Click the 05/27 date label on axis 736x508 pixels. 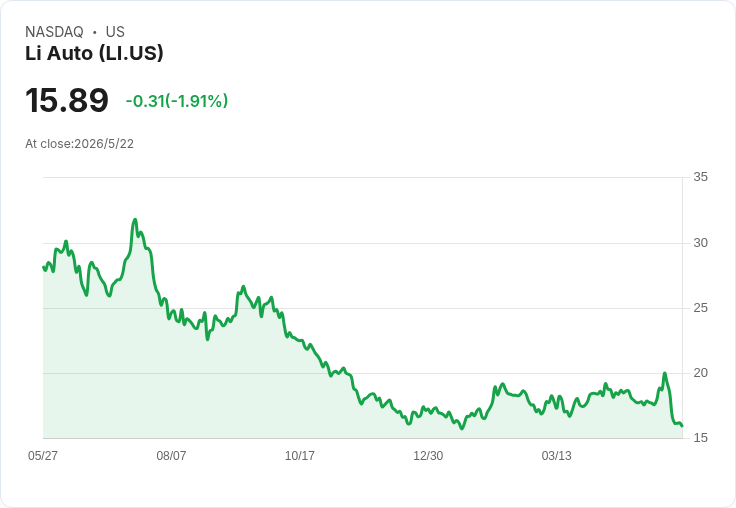click(43, 455)
